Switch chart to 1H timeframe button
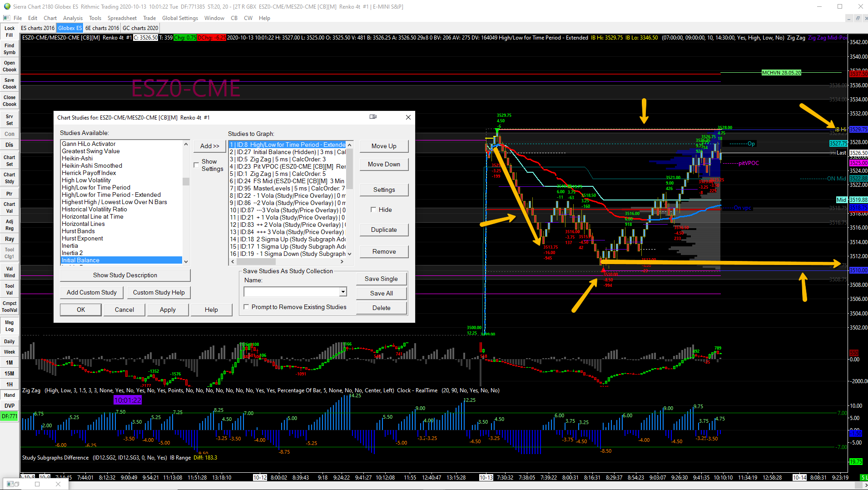 coord(10,385)
